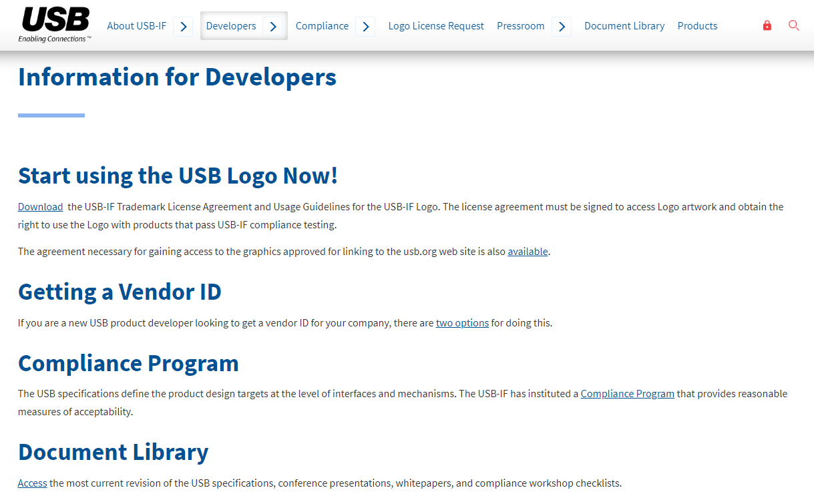The width and height of the screenshot is (814, 504).
Task: Open the red lock login icon
Action: (x=767, y=25)
